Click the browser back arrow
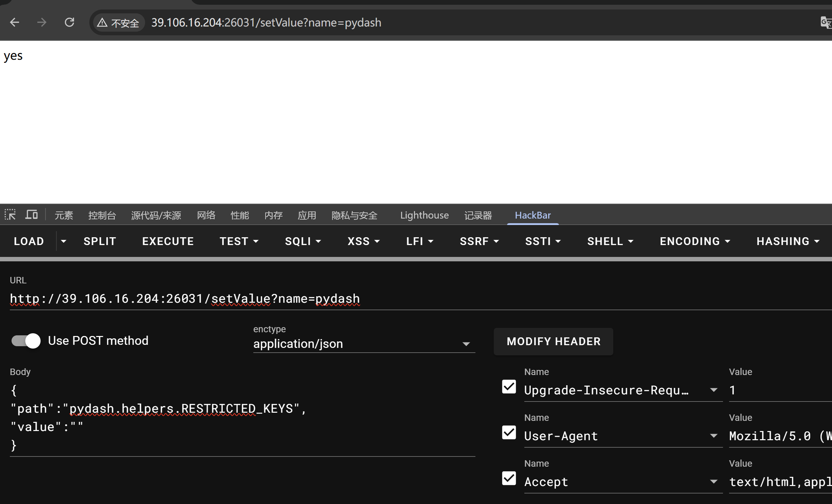 coord(15,22)
